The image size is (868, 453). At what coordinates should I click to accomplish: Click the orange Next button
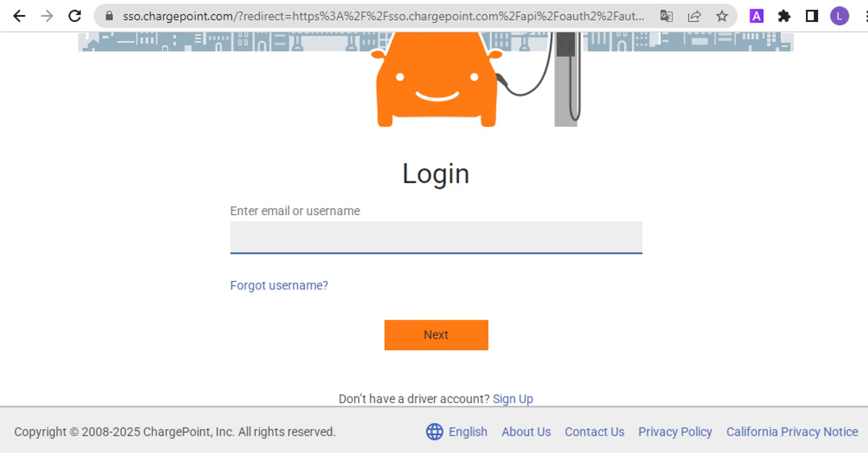point(436,335)
